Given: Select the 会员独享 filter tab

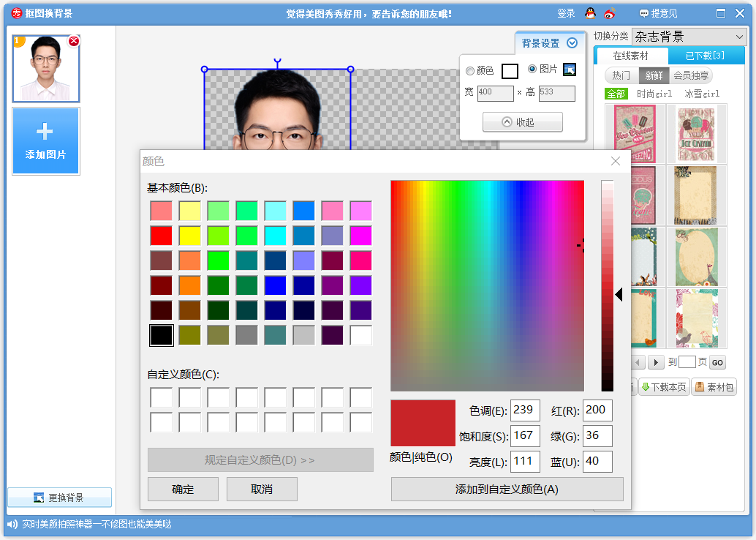Looking at the screenshot, I should tap(690, 75).
